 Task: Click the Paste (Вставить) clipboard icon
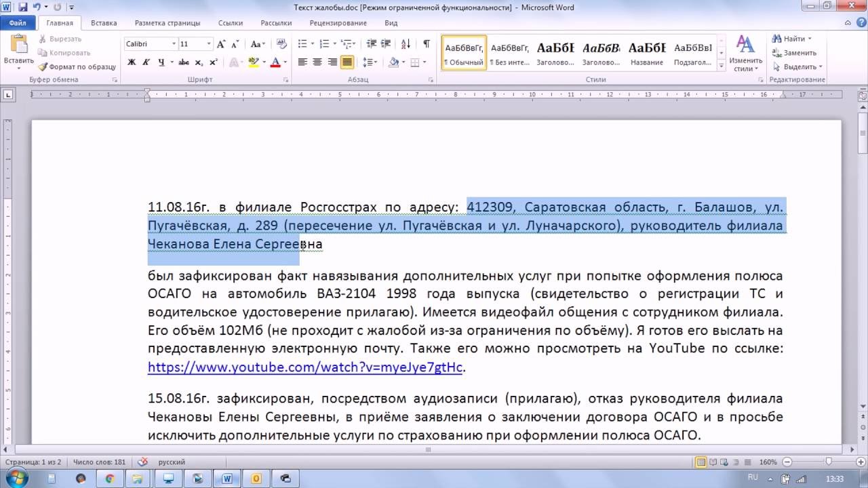pos(18,44)
